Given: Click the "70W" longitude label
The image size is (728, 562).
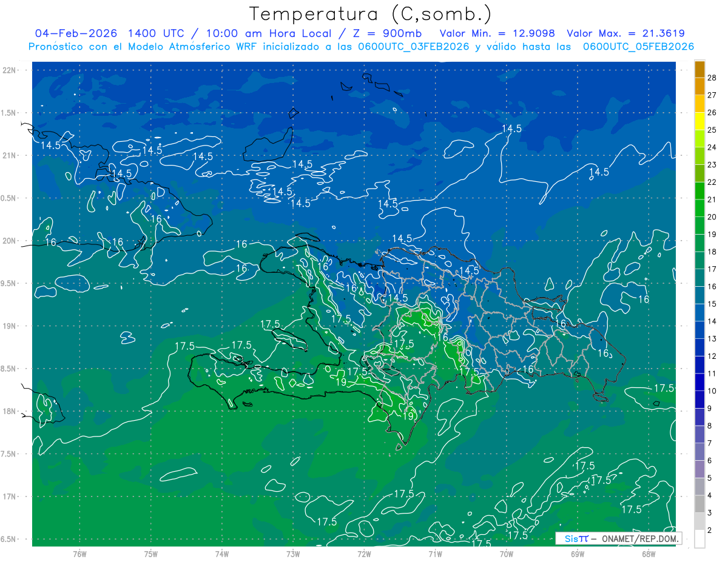Looking at the screenshot, I should [x=507, y=554].
